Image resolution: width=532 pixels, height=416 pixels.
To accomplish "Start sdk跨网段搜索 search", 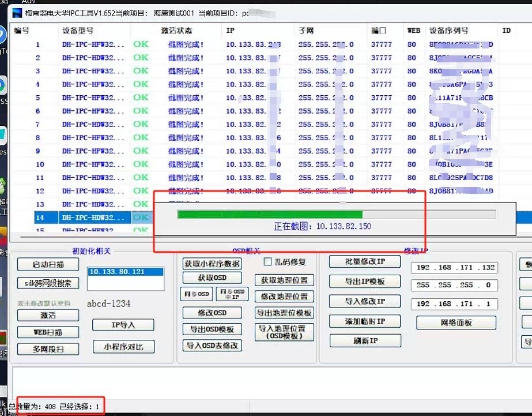I will tap(48, 283).
